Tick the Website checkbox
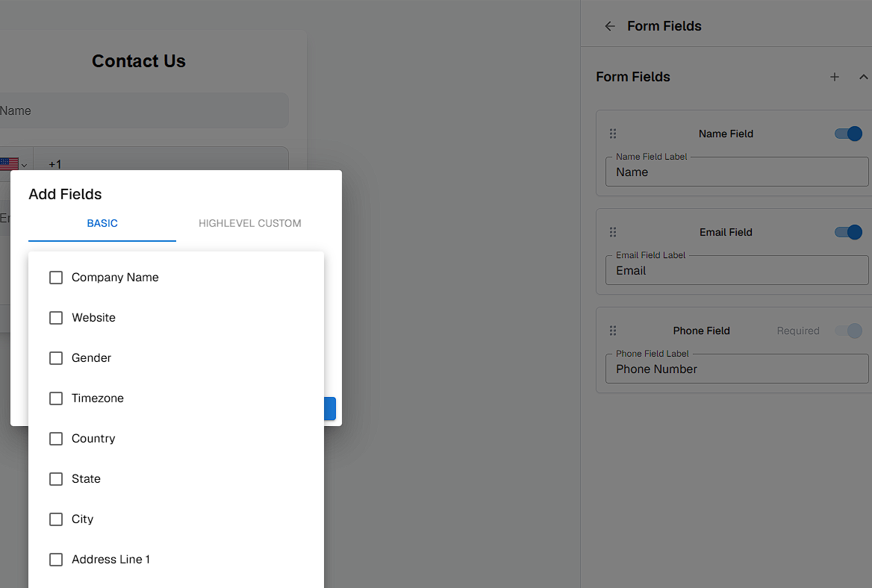This screenshot has height=588, width=872. coord(56,318)
